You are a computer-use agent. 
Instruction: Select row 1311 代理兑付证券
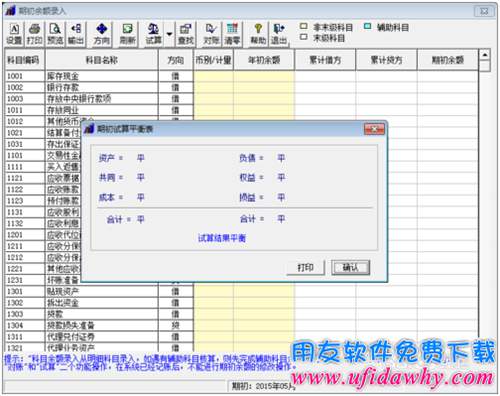242,337
